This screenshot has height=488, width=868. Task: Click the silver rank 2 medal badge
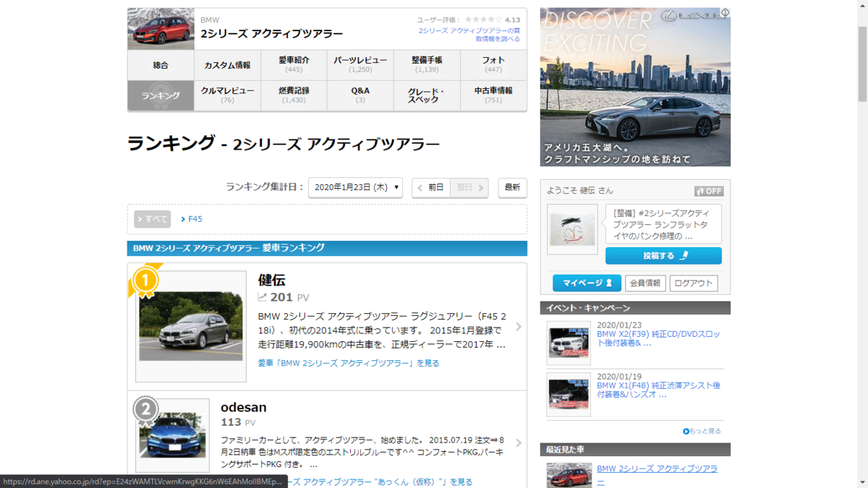(x=145, y=410)
